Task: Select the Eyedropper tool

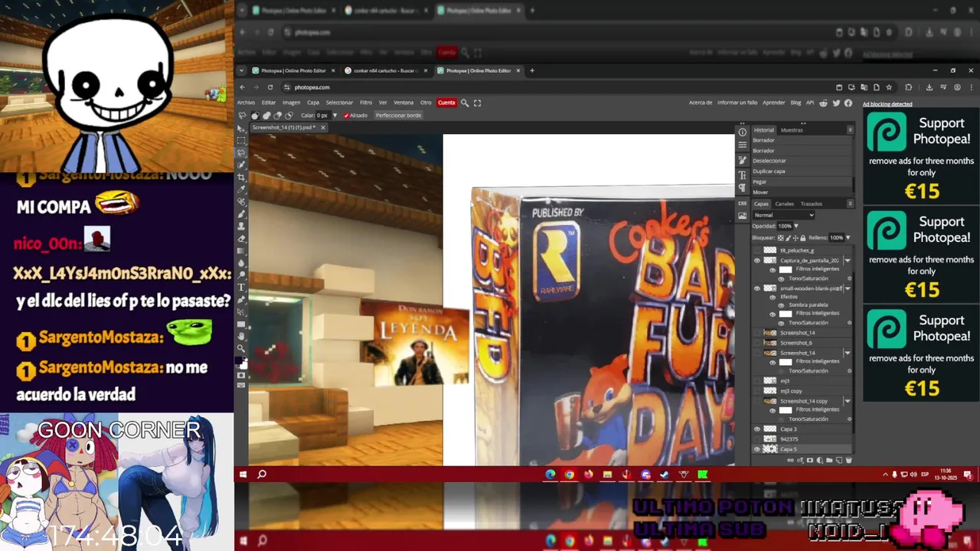Action: click(242, 189)
